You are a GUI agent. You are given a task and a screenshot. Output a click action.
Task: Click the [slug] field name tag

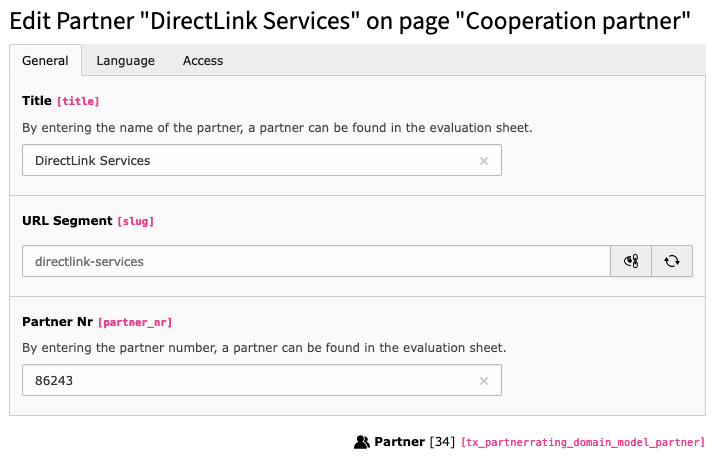tap(136, 222)
